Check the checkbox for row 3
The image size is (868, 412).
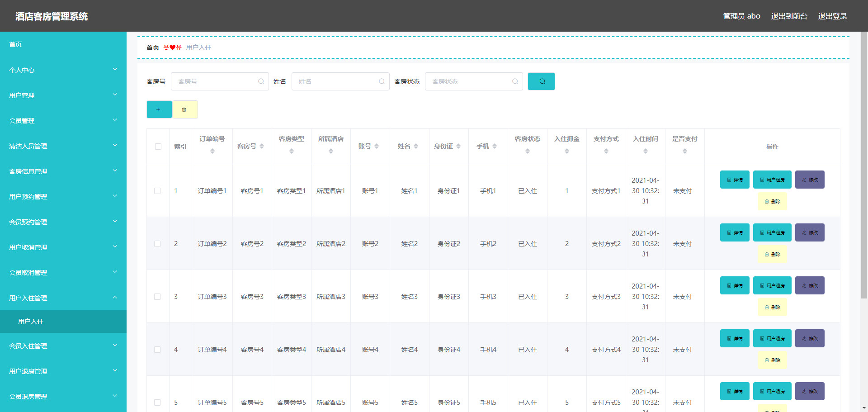[x=157, y=297]
